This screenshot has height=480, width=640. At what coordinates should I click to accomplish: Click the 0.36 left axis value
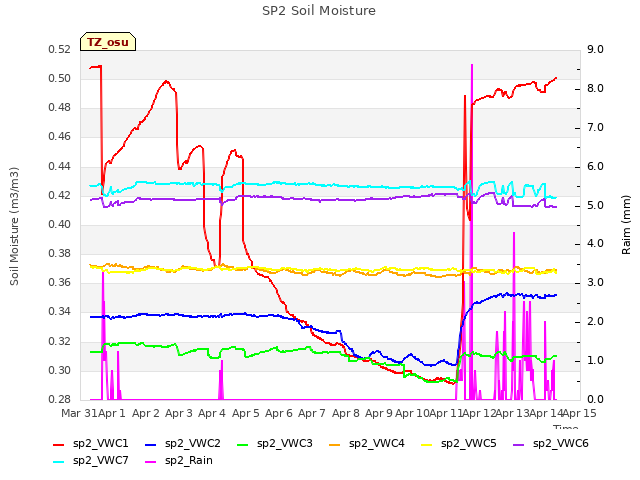point(60,282)
